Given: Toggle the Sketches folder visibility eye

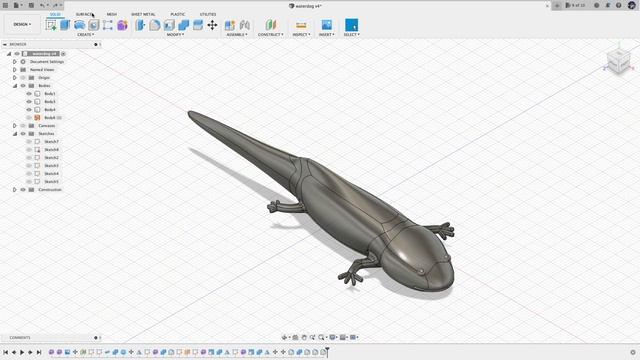Looking at the screenshot, I should (x=23, y=133).
